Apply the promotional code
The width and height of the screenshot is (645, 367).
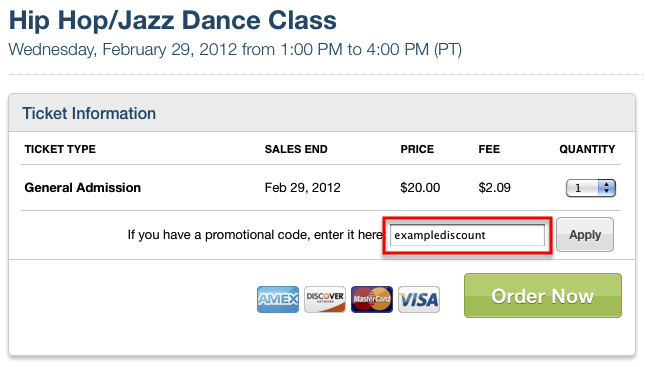tap(585, 235)
